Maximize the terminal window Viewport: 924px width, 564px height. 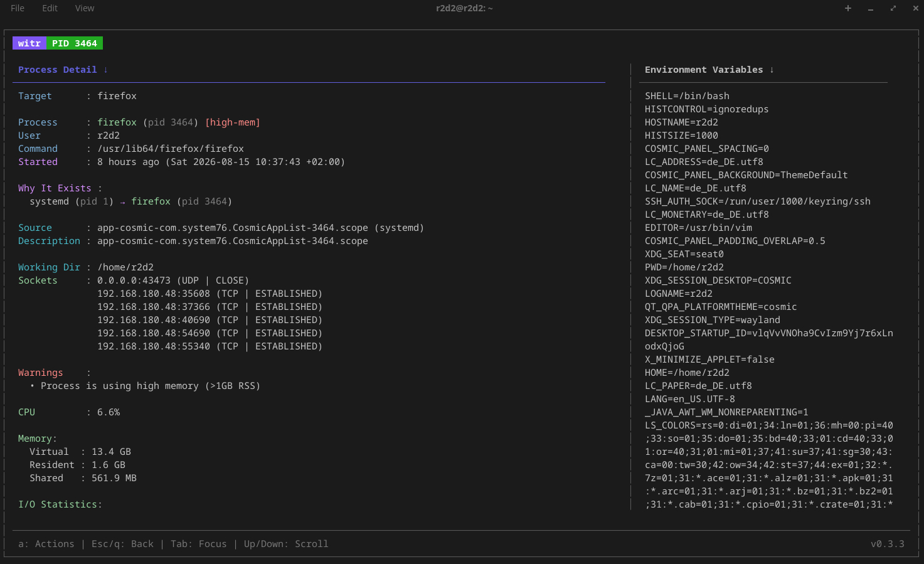893,8
